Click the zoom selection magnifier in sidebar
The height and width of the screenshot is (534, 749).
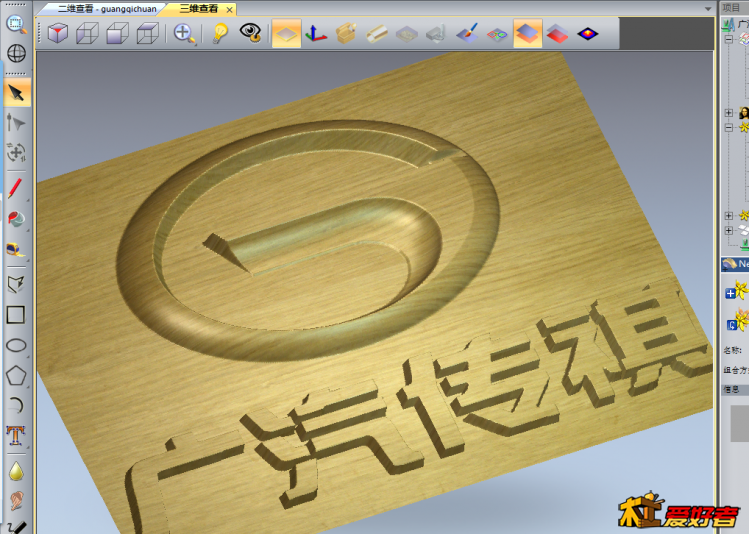[16, 24]
